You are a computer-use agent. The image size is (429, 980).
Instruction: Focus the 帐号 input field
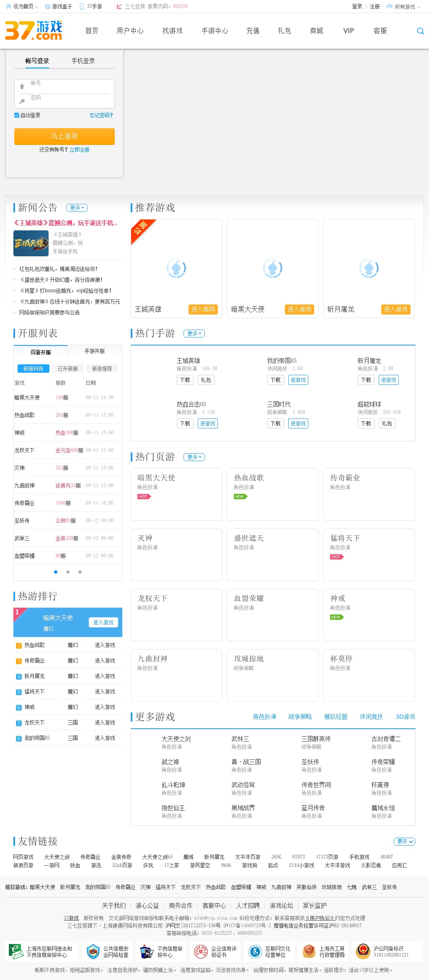click(65, 86)
